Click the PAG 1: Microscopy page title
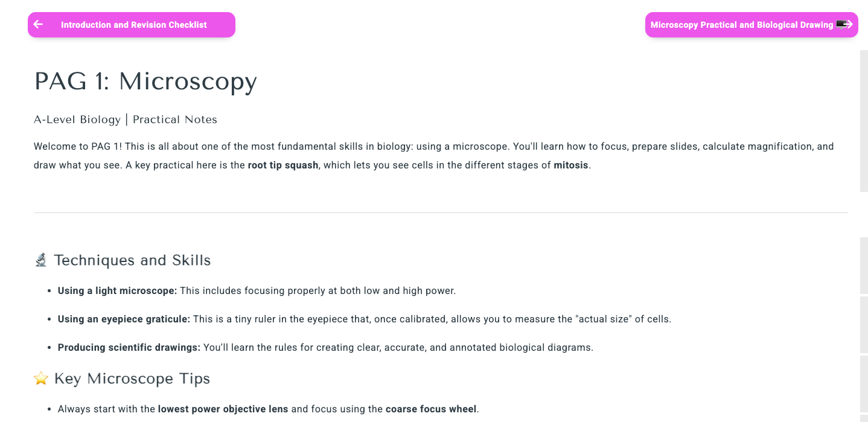Image resolution: width=868 pixels, height=422 pixels. point(145,82)
